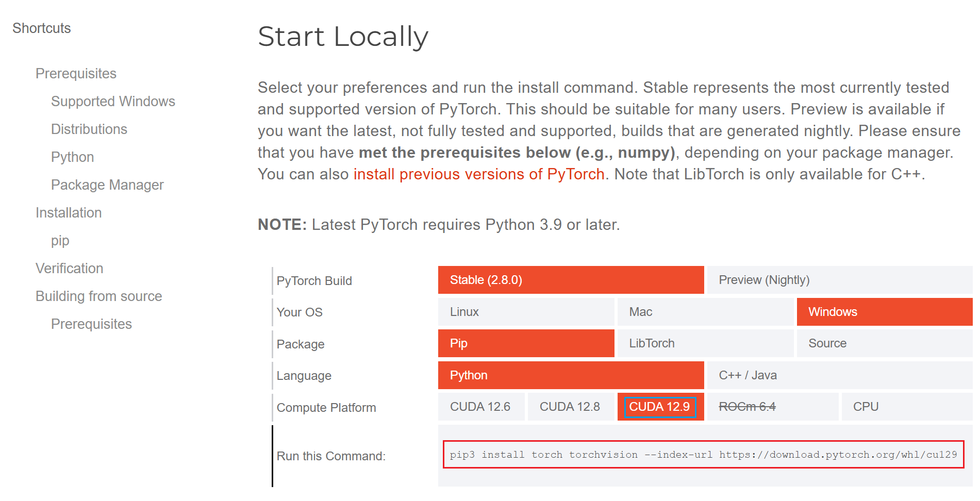This screenshot has height=501, width=980.
Task: Go to Supported Windows shortcut
Action: [113, 102]
